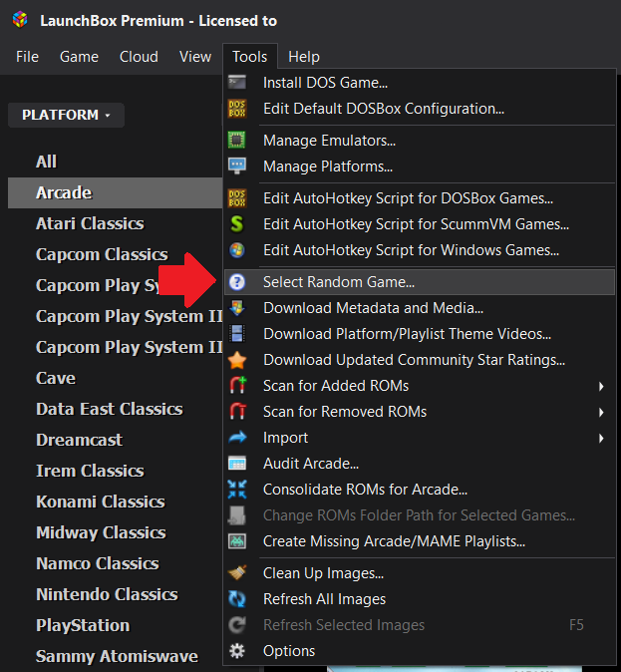Open the Game menu
The image size is (621, 672).
(x=79, y=57)
